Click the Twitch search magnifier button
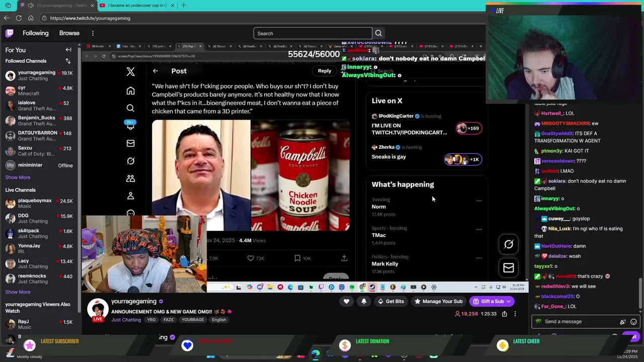 click(378, 34)
